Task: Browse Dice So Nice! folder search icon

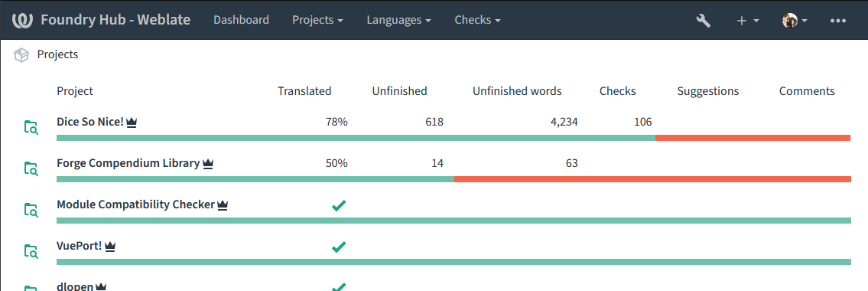Action: 31,127
